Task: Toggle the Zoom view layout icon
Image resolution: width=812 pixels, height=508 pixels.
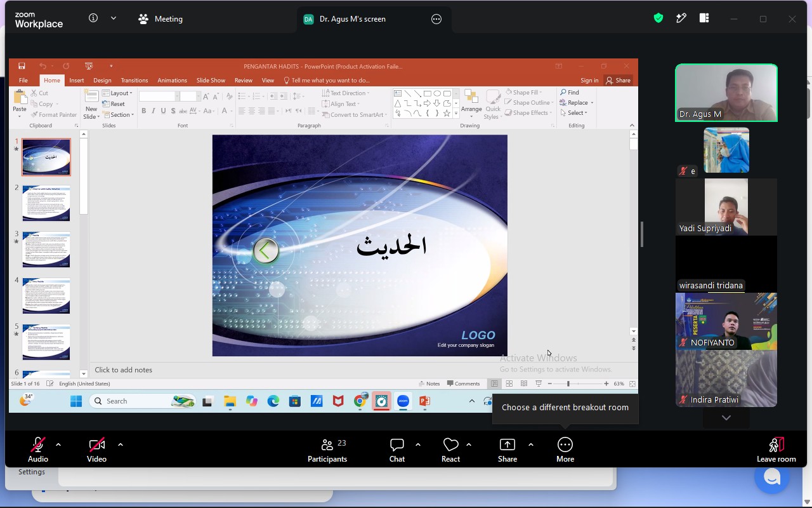Action: [704, 18]
